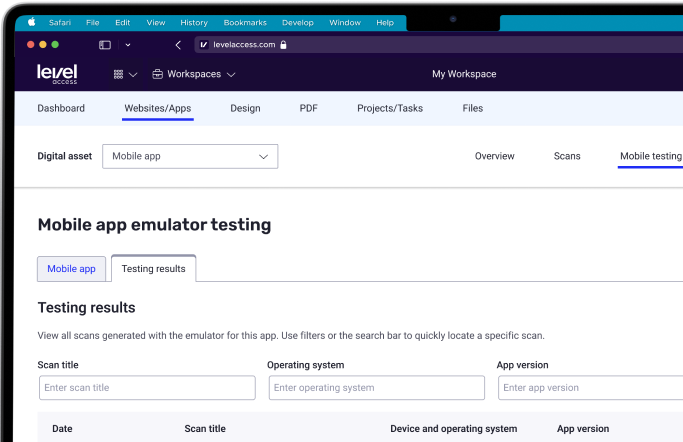Viewport: 683px width, 442px height.
Task: Click the Scans link
Action: point(567,156)
